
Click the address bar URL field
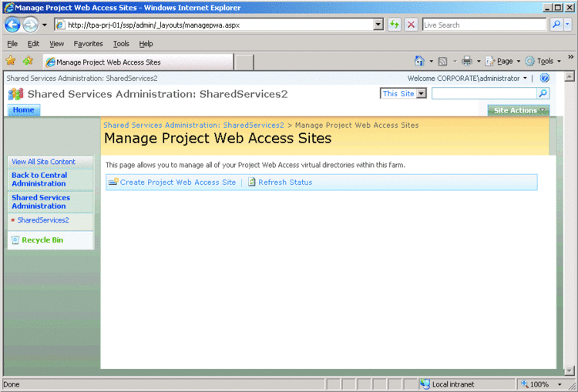tap(220, 25)
